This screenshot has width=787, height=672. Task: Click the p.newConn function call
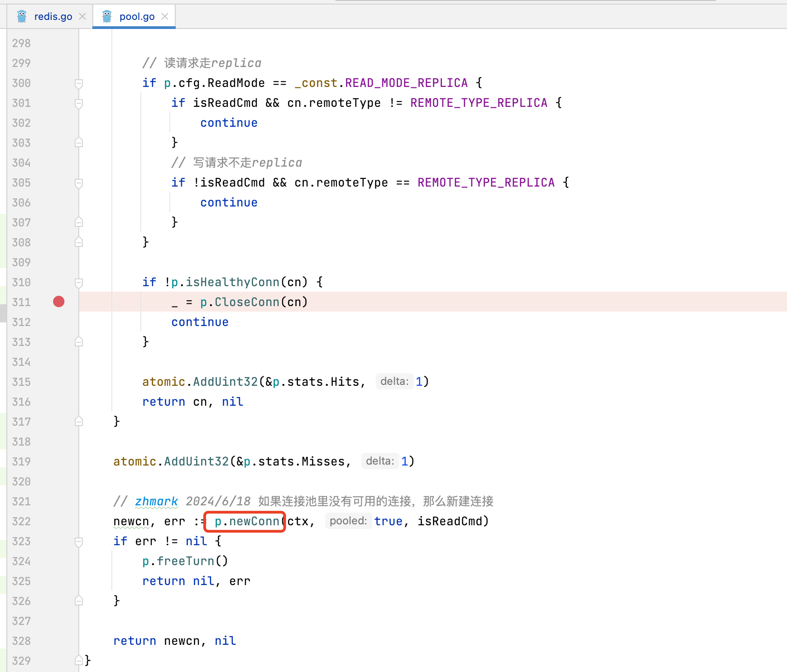pos(247,521)
